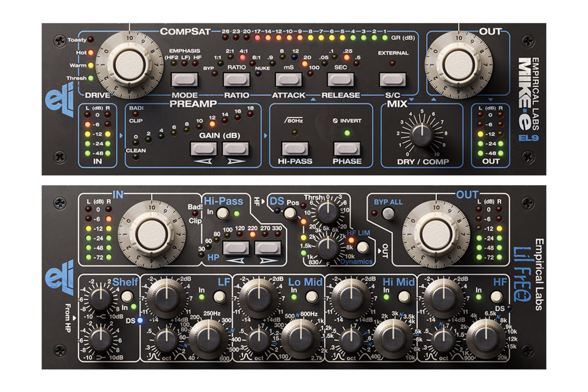Toggle the PHASE invert button
Image resolution: width=588 pixels, height=392 pixels.
[x=347, y=149]
